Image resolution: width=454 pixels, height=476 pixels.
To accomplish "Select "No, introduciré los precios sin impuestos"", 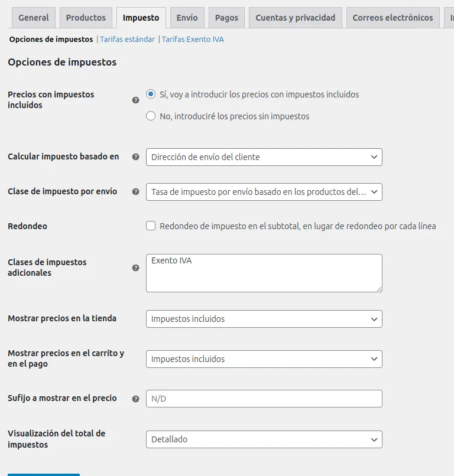I will [151, 116].
